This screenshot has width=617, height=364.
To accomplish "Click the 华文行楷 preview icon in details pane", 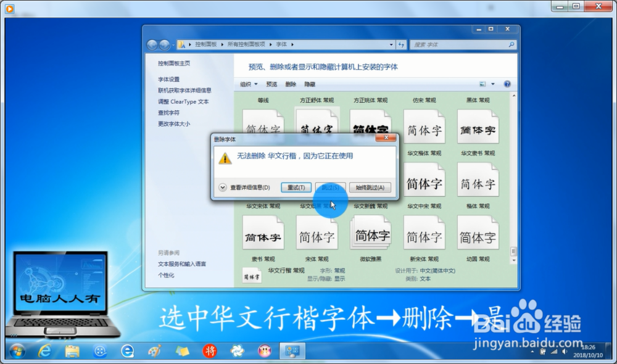I will pos(252,276).
